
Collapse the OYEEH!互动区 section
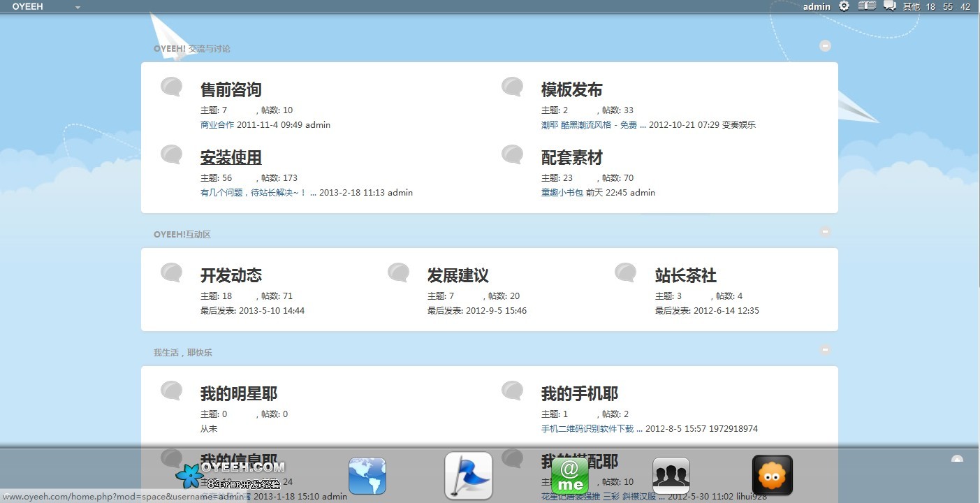825,232
